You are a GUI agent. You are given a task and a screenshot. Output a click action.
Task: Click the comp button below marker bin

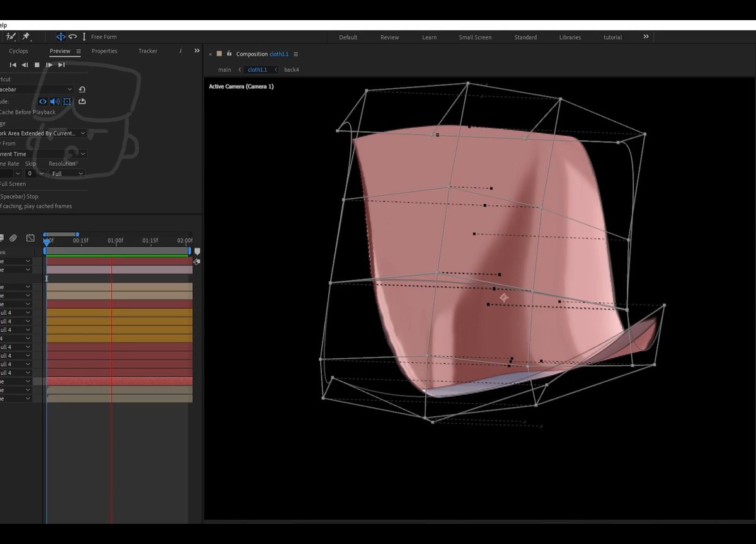(197, 261)
